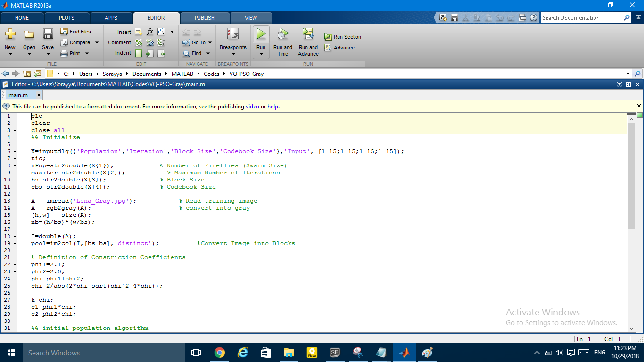Click the quick access Save icon
This screenshot has width=644, height=362.
[x=454, y=17]
